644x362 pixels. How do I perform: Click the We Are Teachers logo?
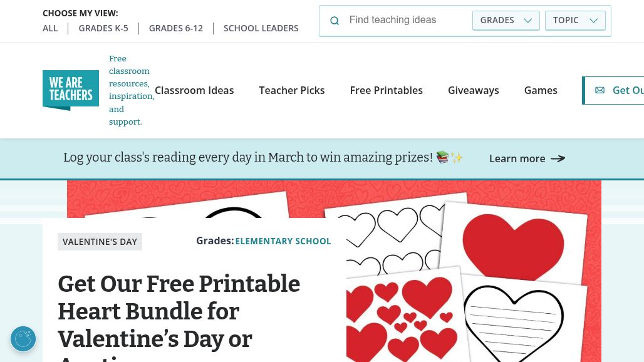tap(71, 90)
